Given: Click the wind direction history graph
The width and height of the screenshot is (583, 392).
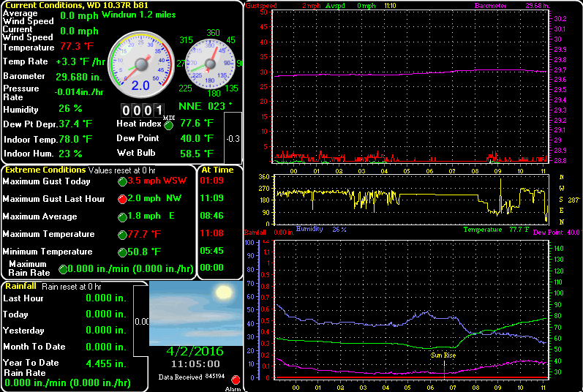Looking at the screenshot, I should click(410, 197).
